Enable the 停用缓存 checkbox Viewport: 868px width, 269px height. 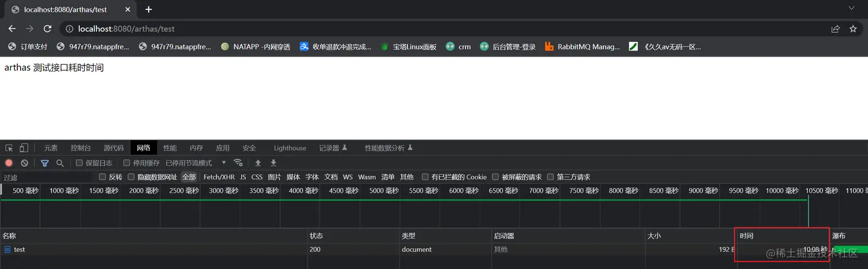(x=127, y=163)
